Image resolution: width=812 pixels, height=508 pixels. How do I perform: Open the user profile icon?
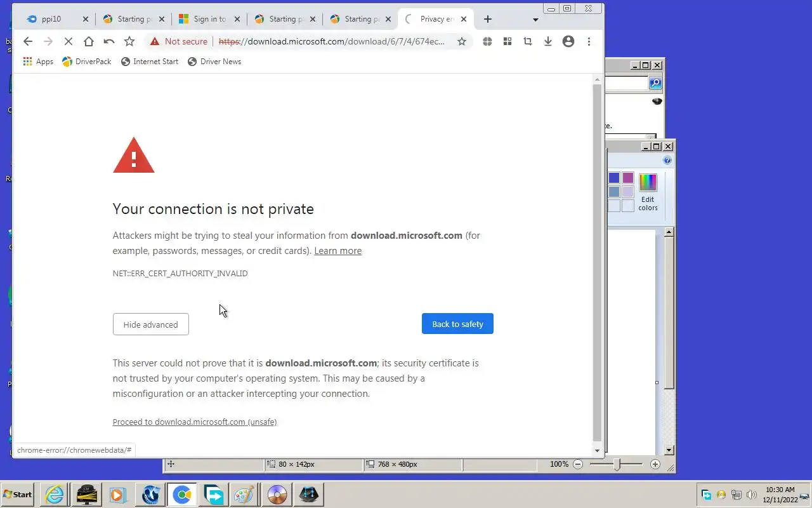point(568,41)
